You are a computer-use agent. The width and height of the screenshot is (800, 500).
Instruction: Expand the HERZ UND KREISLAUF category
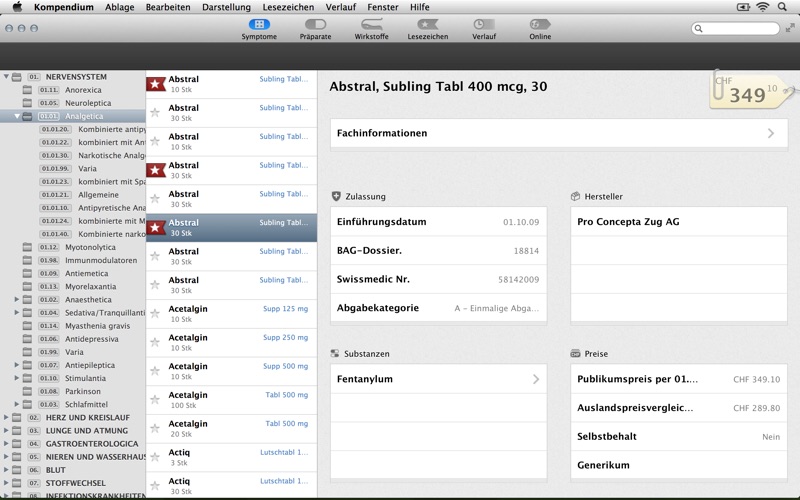6,417
